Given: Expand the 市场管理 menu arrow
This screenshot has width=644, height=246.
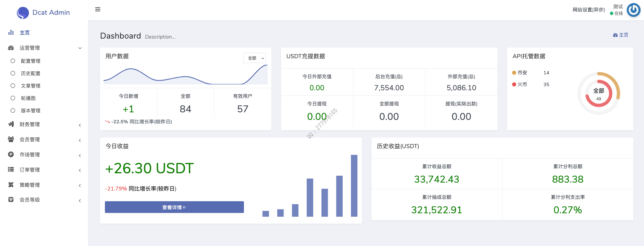Looking at the screenshot, I should (80, 155).
